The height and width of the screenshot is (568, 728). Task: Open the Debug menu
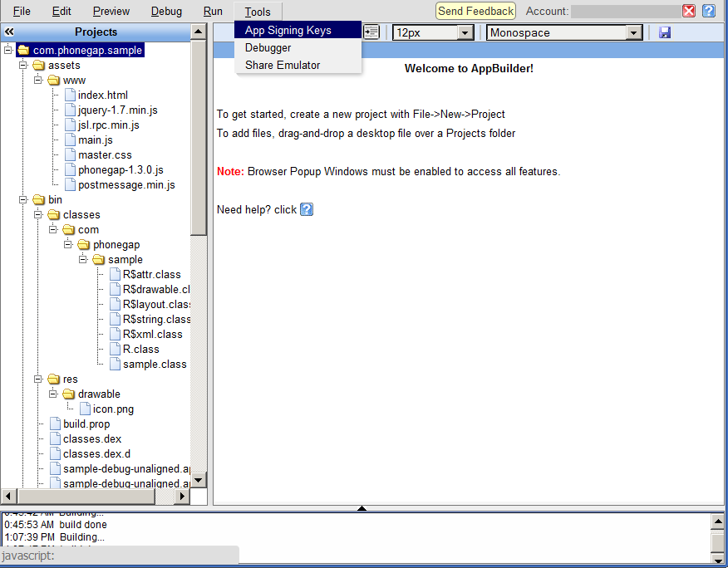(x=166, y=11)
